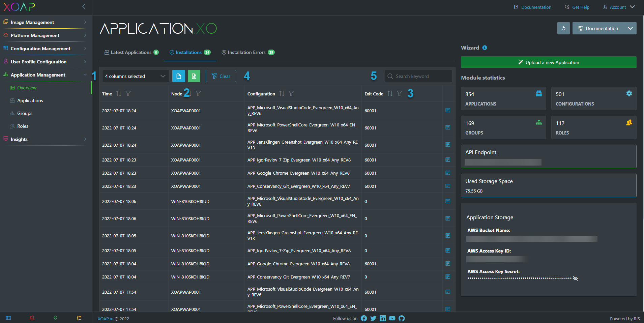Switch to Latest Applications tab
The width and height of the screenshot is (644, 323).
tap(131, 52)
